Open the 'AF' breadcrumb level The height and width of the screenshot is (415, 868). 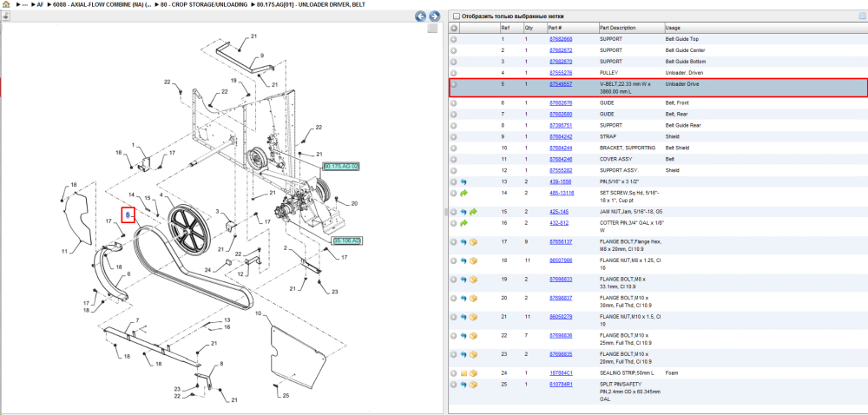point(40,4)
